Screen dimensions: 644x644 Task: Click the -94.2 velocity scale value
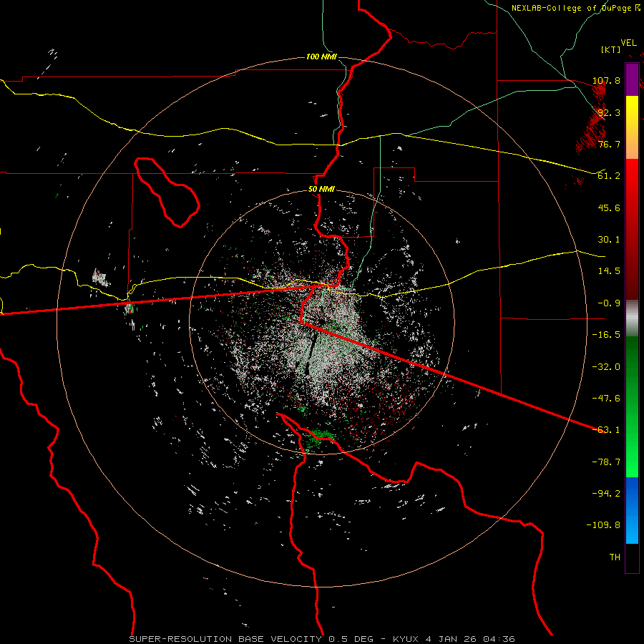606,494
